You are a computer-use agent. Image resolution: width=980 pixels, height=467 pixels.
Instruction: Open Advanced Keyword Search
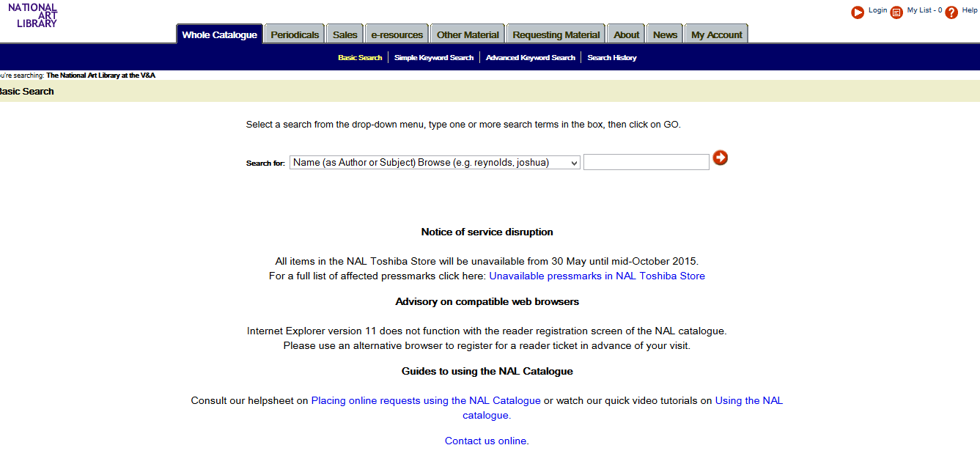531,57
